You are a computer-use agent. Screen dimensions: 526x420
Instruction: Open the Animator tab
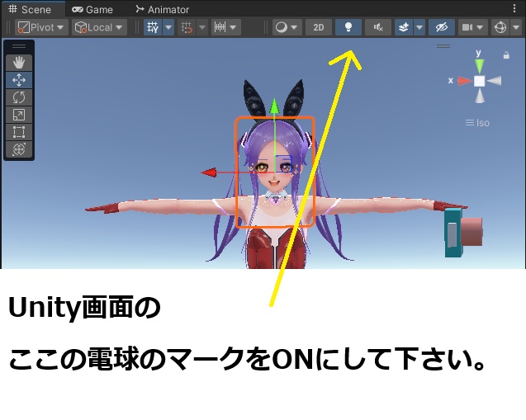point(163,9)
